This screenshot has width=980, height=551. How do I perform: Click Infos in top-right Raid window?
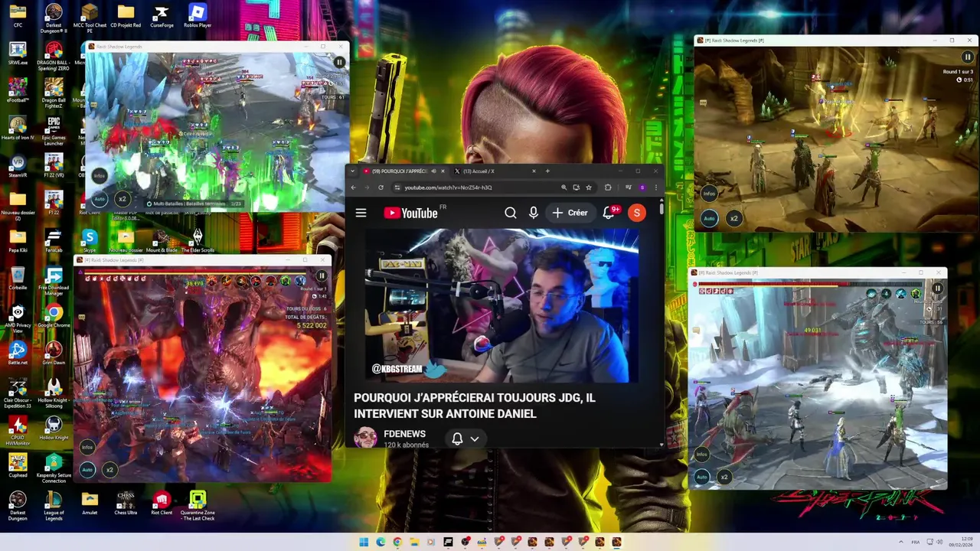pos(709,193)
